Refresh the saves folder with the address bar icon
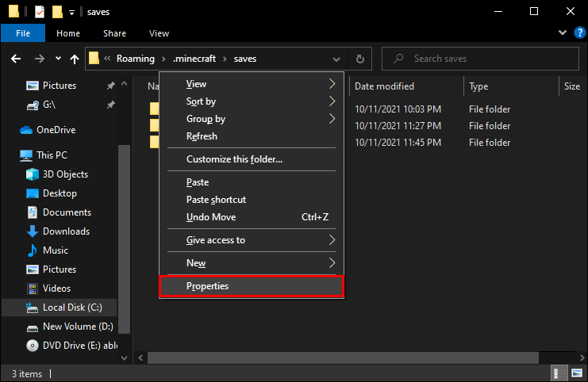Viewport: 588px width, 382px height. 360,59
